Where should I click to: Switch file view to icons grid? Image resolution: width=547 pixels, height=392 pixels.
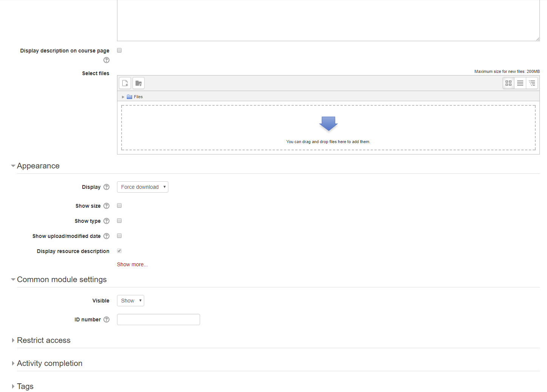(508, 83)
